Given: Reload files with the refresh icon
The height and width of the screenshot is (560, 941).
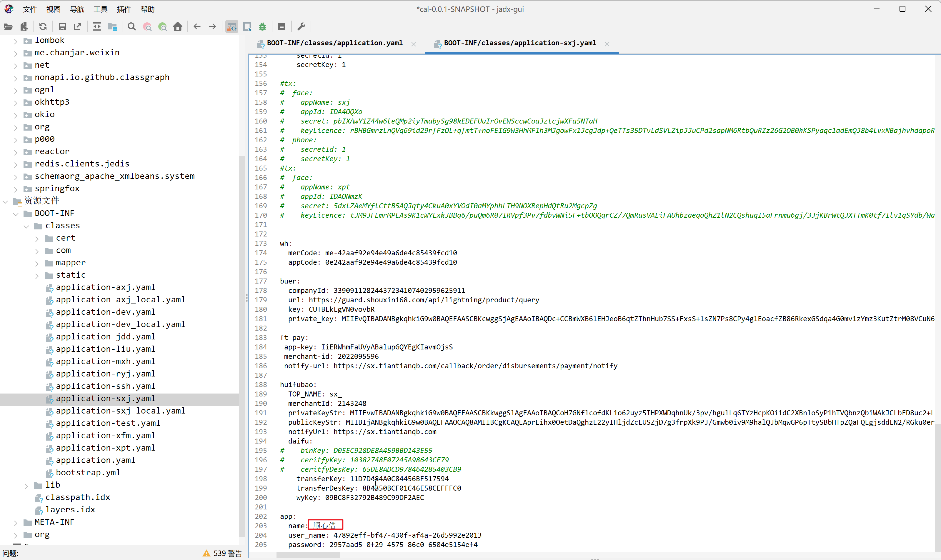Looking at the screenshot, I should click(43, 26).
